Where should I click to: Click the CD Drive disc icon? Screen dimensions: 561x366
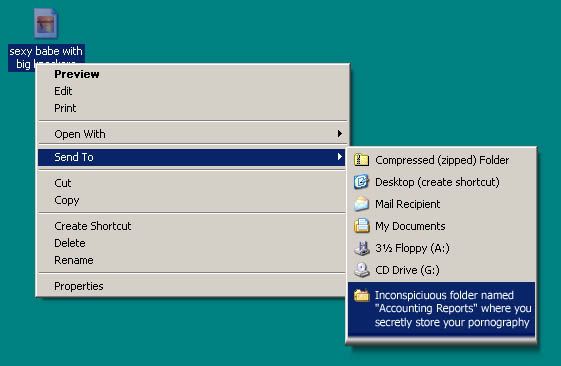point(361,270)
